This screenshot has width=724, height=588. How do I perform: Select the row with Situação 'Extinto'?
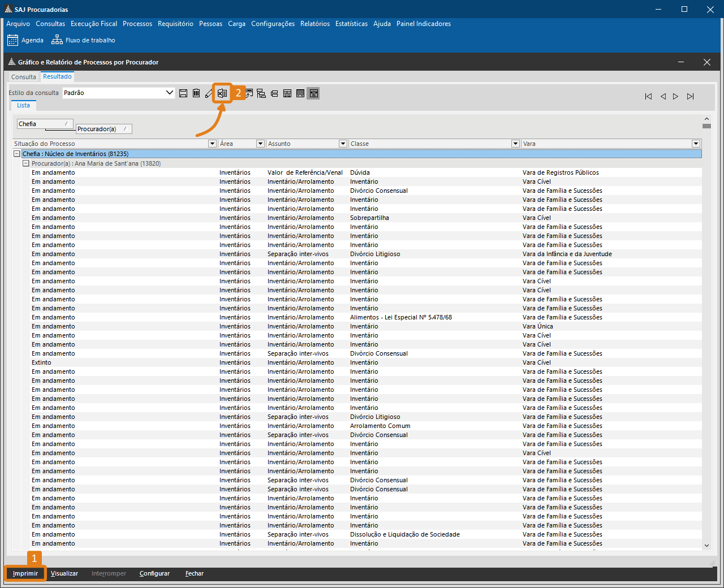coord(366,362)
